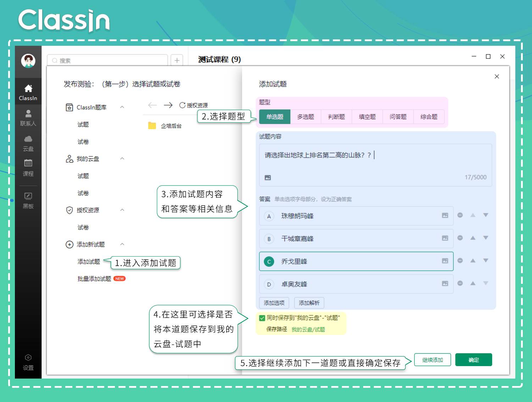
Task: Add image to option D 卓奥友峰
Action: pyautogui.click(x=445, y=283)
